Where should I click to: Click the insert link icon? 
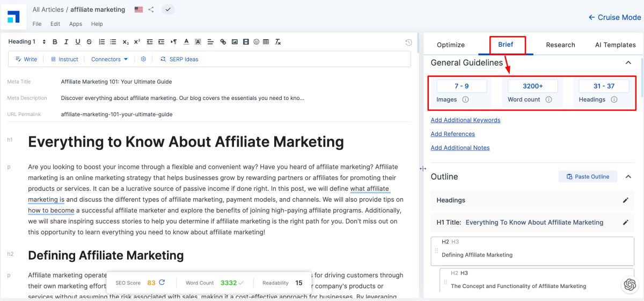coord(223,42)
